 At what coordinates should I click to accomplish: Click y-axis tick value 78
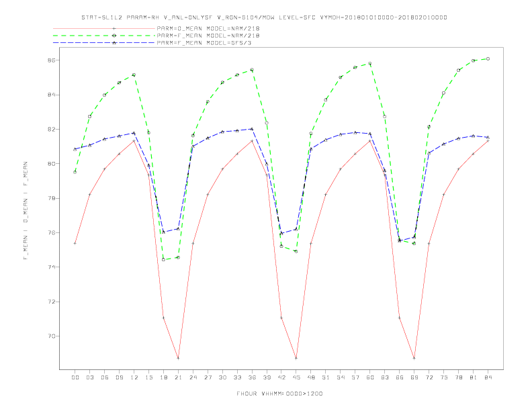point(52,198)
